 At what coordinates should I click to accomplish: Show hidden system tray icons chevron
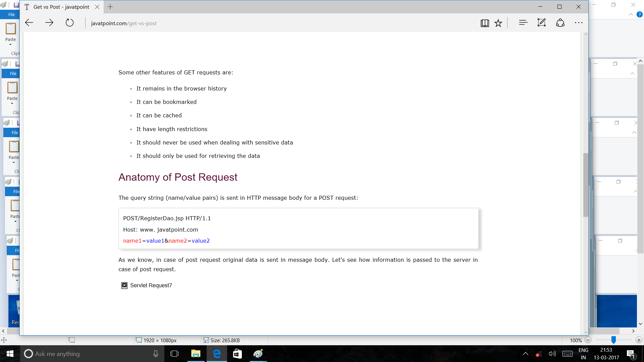coord(526,354)
